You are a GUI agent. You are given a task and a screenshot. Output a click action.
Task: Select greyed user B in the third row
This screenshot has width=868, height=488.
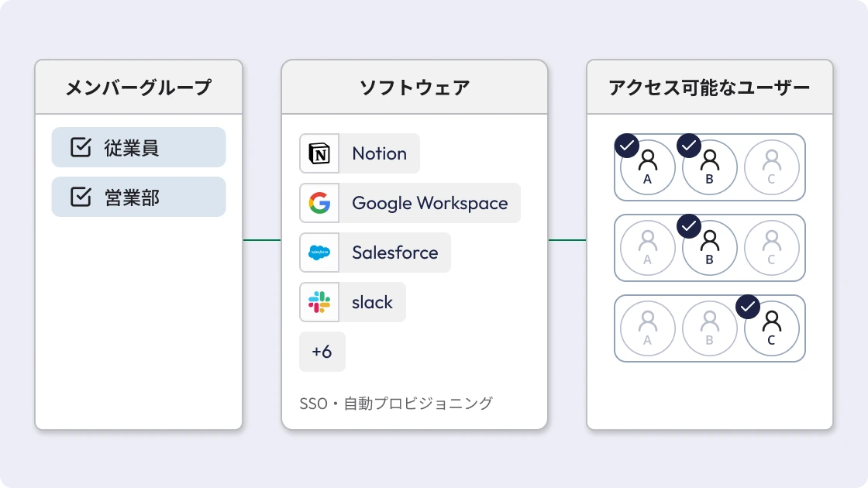[x=710, y=328]
